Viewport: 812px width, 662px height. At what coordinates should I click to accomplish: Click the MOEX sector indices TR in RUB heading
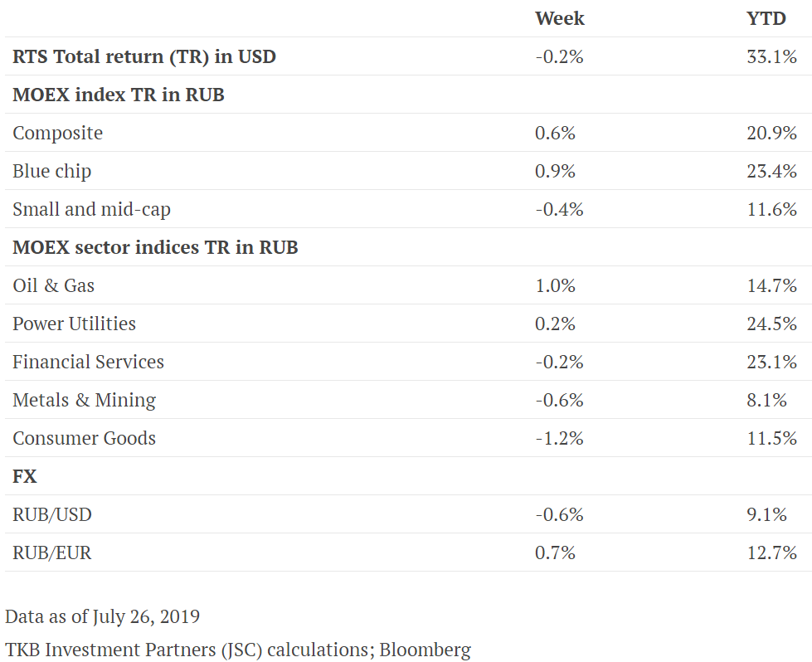tap(155, 247)
